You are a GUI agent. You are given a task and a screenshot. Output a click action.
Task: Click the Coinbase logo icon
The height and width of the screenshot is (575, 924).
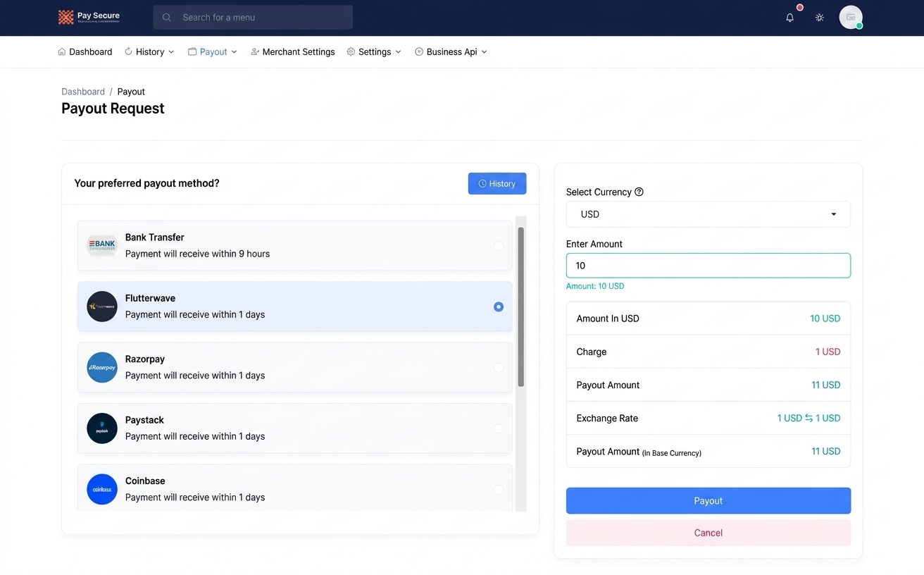click(102, 489)
